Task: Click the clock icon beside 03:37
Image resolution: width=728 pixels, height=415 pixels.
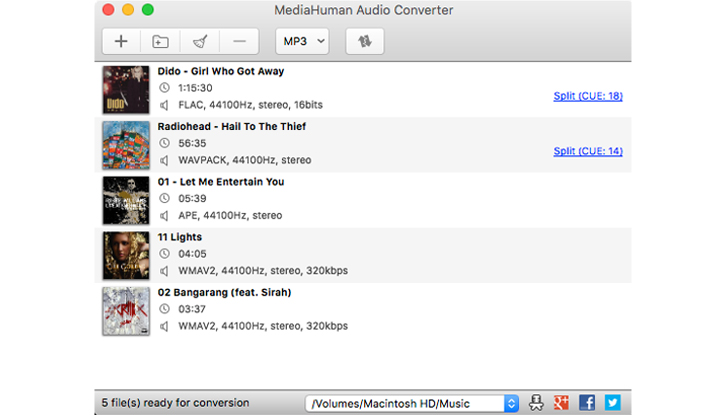Action: 164,309
